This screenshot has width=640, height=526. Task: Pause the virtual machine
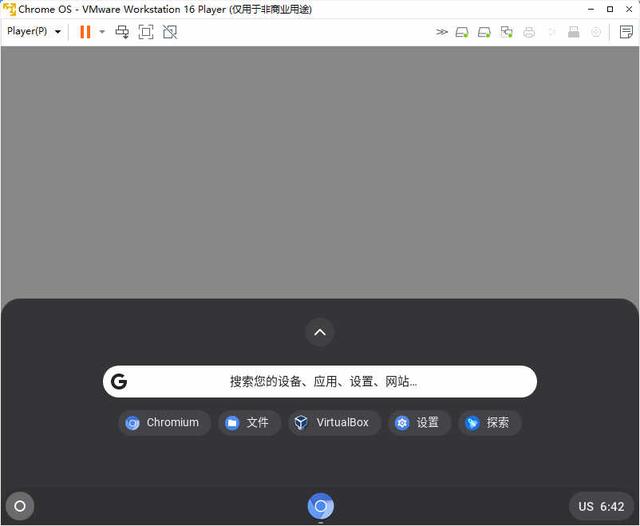pyautogui.click(x=85, y=32)
